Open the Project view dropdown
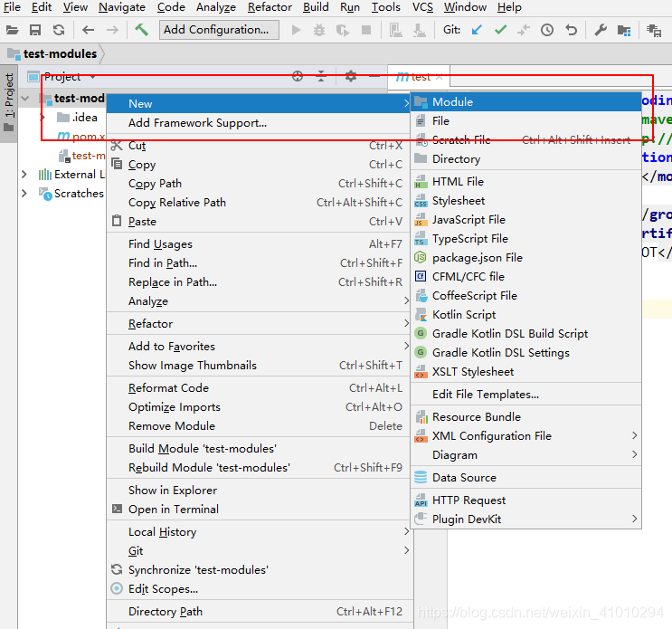Image resolution: width=672 pixels, height=629 pixels. pyautogui.click(x=92, y=77)
